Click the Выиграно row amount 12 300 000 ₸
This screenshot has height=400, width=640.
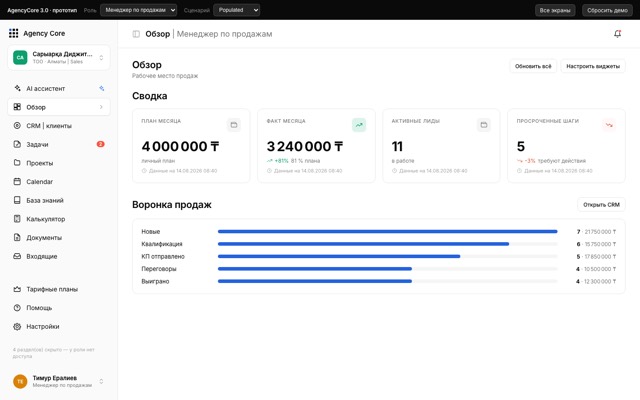click(x=600, y=282)
